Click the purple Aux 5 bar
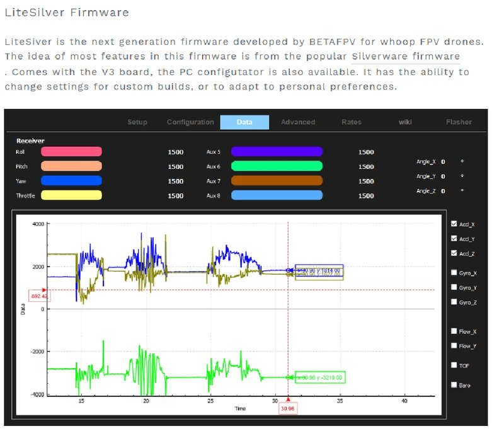Image resolution: width=504 pixels, height=431 pixels. point(277,151)
